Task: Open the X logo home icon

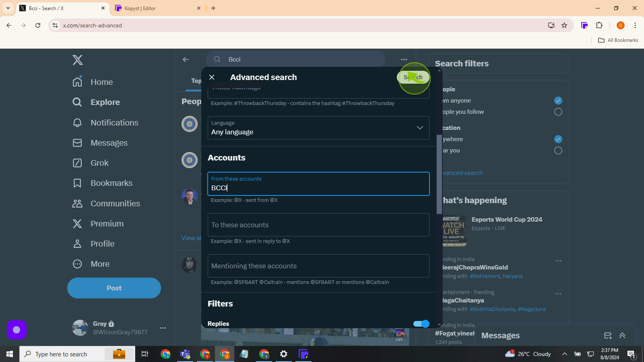Action: 78,60
